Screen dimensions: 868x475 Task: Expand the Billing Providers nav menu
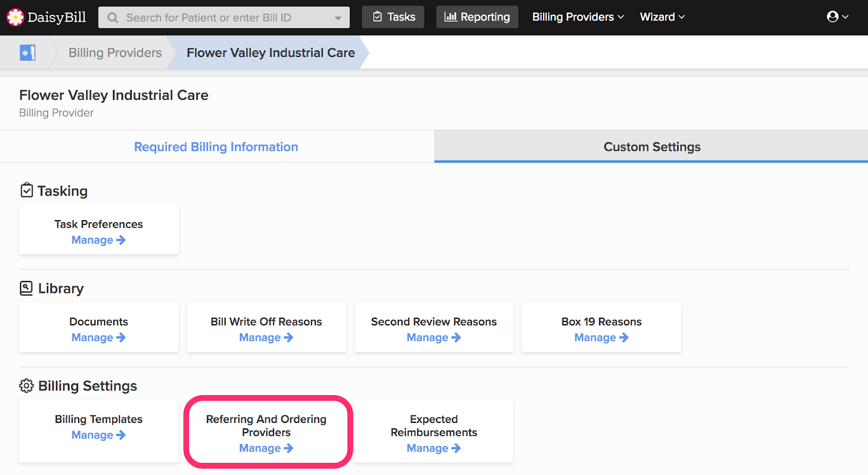pyautogui.click(x=578, y=17)
